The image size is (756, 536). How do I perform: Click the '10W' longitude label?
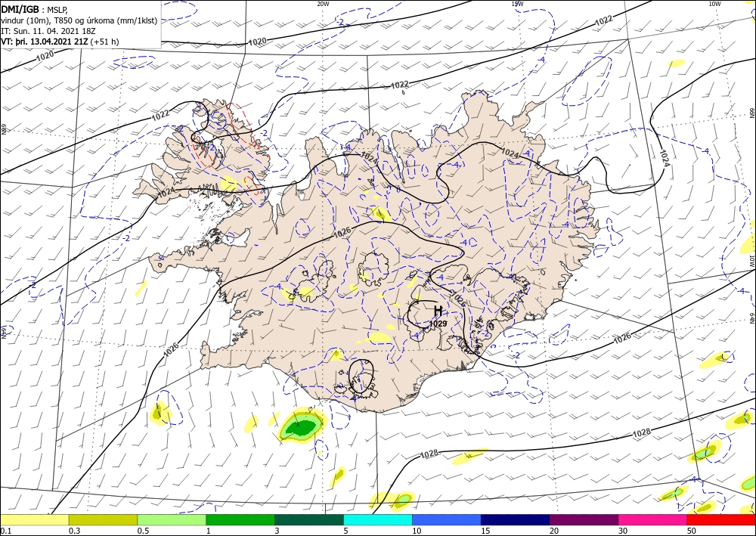coord(714,4)
